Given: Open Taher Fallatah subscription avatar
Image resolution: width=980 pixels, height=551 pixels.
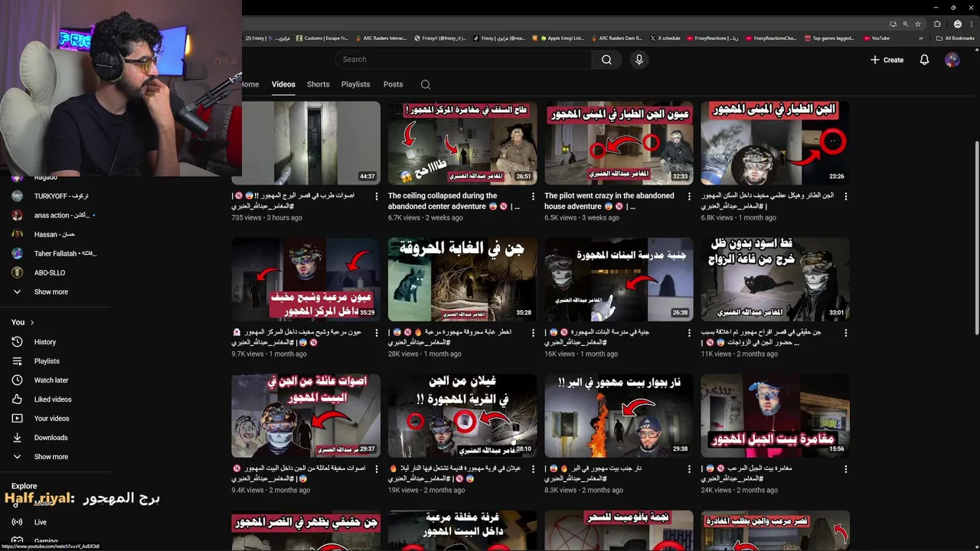Looking at the screenshot, I should pos(17,254).
